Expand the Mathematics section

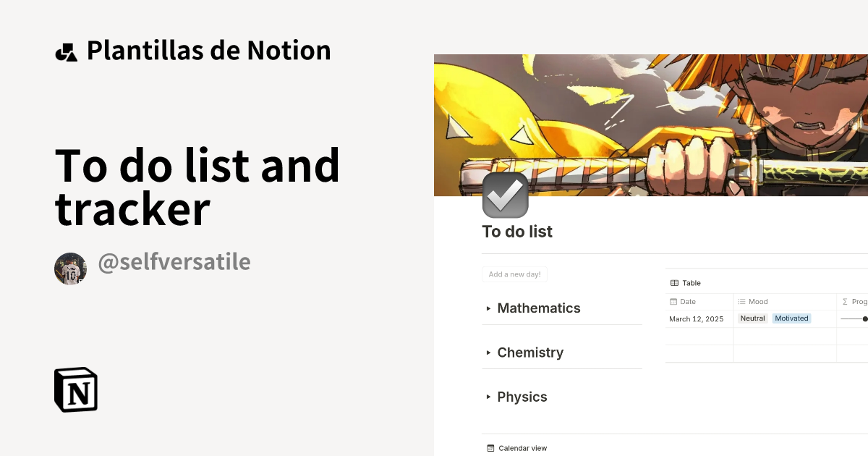click(x=488, y=308)
